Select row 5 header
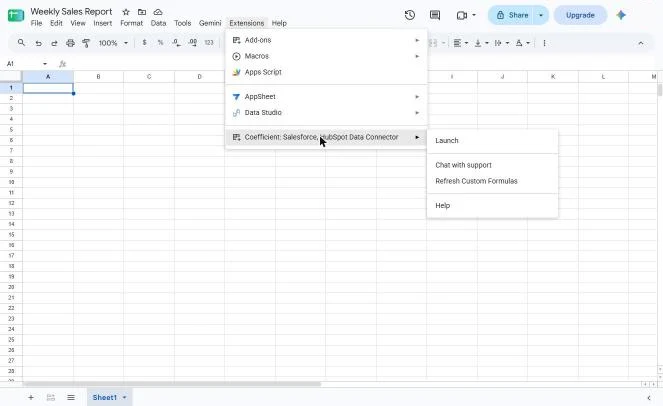The image size is (663, 406). (x=11, y=130)
